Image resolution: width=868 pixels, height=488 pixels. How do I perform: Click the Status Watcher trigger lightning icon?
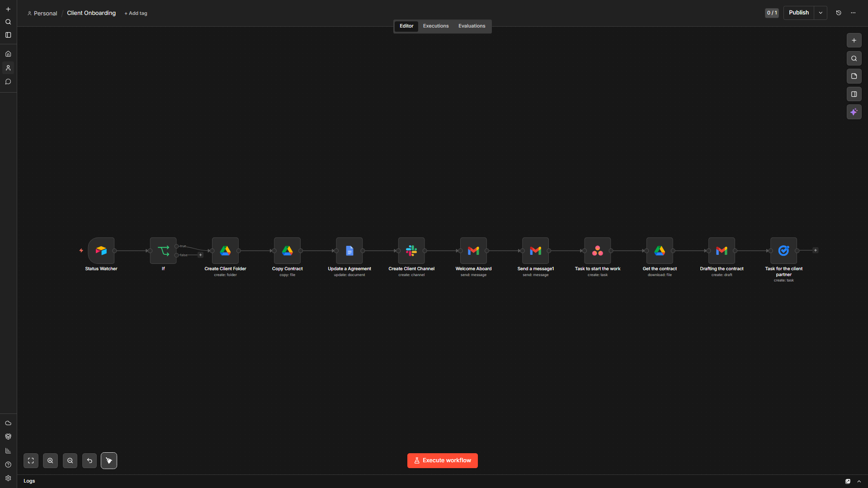(81, 250)
